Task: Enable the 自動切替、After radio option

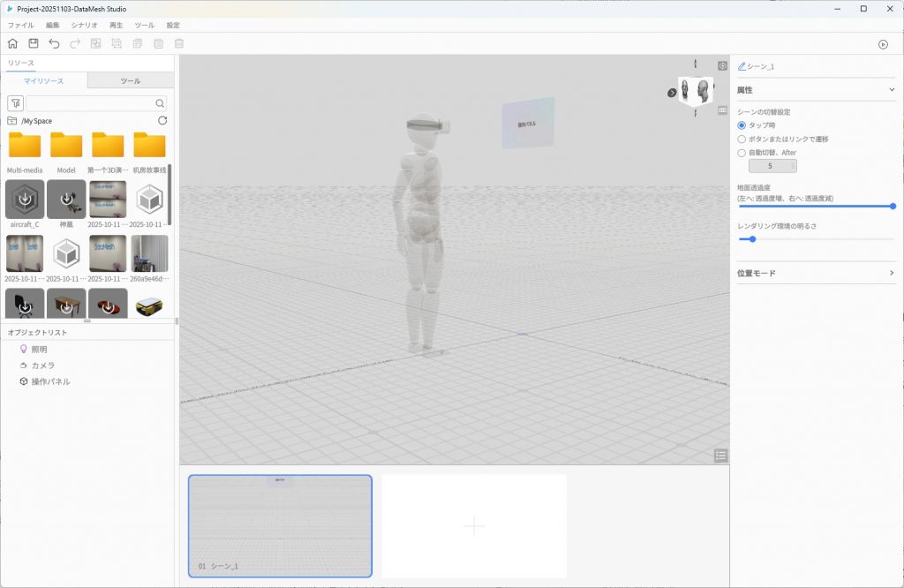Action: (742, 153)
